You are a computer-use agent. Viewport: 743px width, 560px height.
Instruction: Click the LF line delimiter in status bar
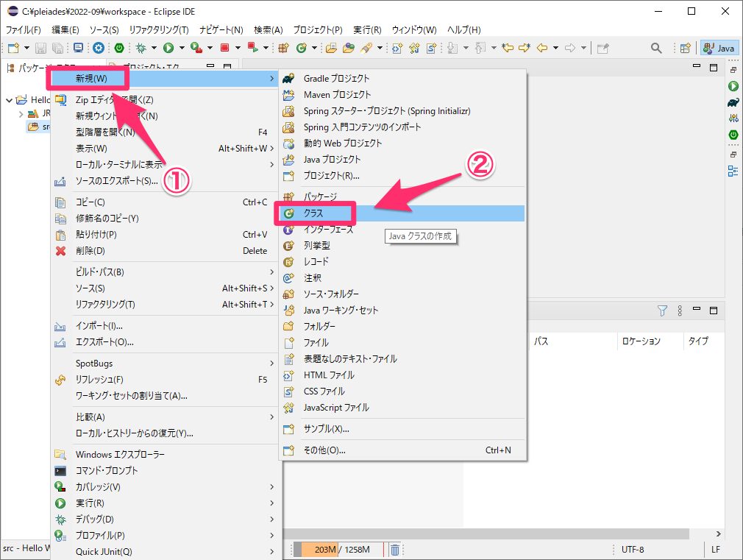click(716, 550)
